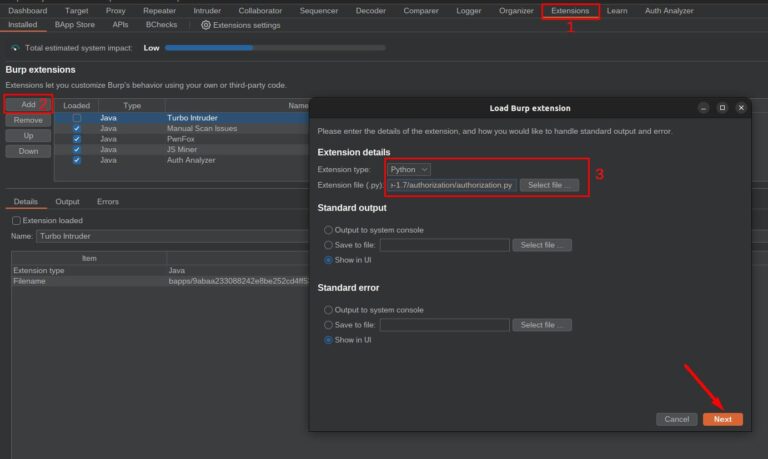The image size is (768, 459).
Task: Open the Extension type Python dropdown
Action: (x=409, y=169)
